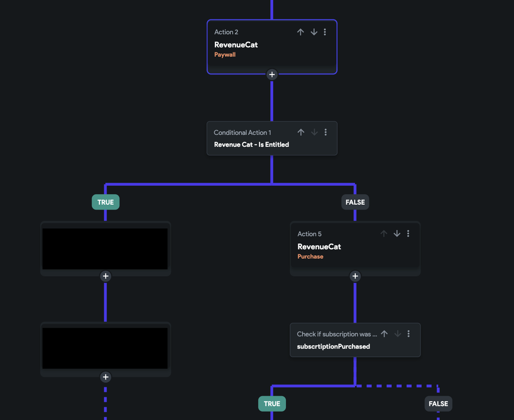Select first blacked-out action card
The width and height of the screenshot is (514, 420).
point(106,249)
